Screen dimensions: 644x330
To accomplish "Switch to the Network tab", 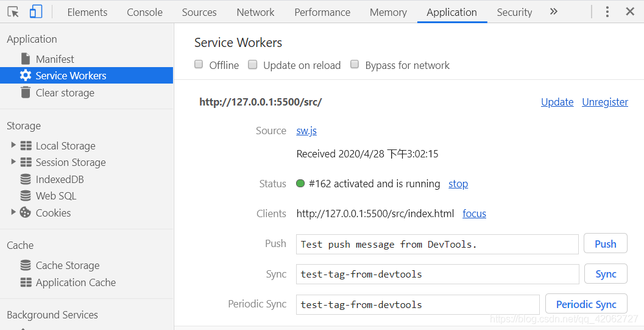I will pyautogui.click(x=255, y=12).
